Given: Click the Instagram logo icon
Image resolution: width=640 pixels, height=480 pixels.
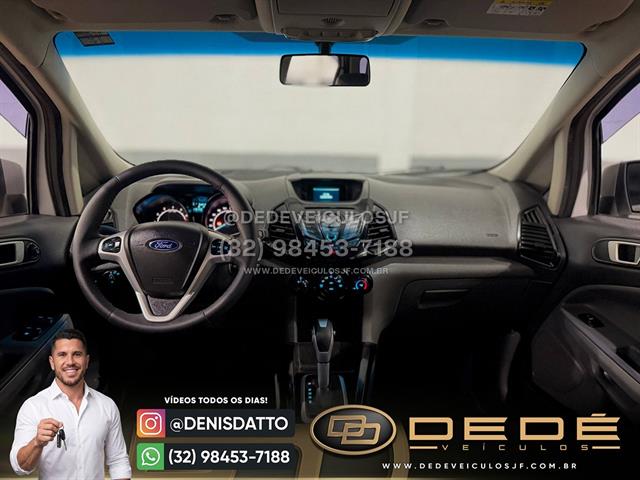Looking at the screenshot, I should coord(151,423).
